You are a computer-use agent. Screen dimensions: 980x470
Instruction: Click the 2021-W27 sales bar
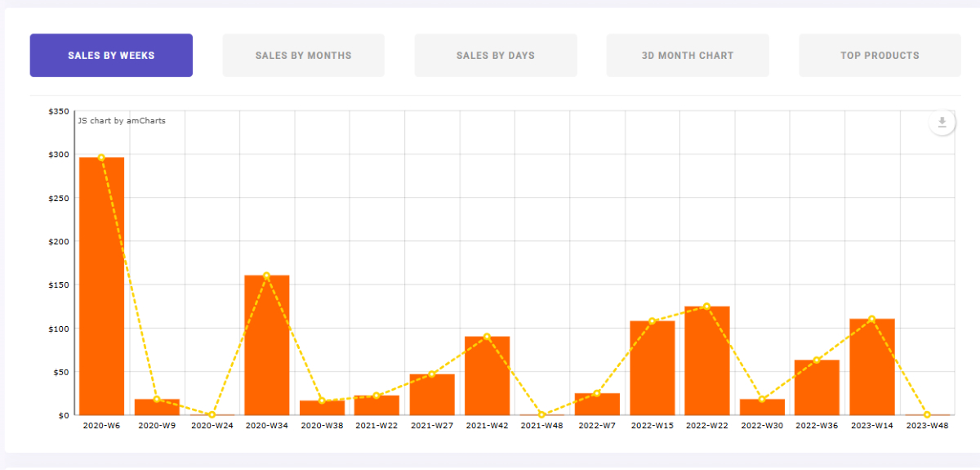tap(432, 394)
